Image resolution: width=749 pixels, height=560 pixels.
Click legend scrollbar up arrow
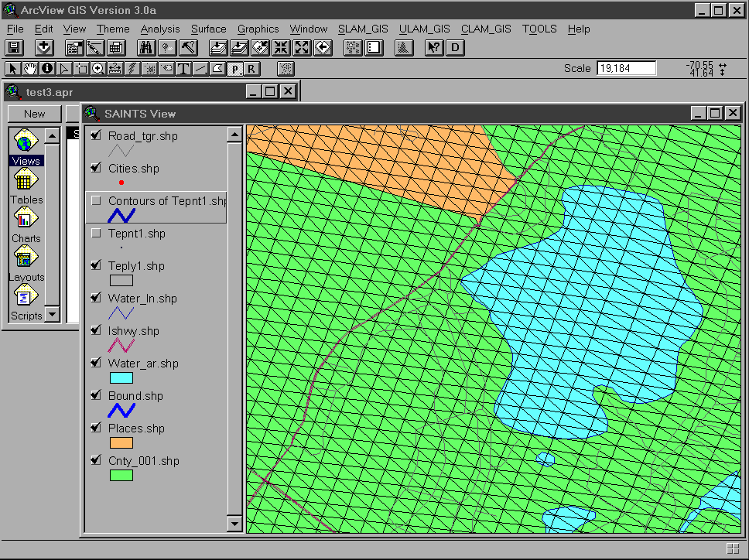pos(234,135)
